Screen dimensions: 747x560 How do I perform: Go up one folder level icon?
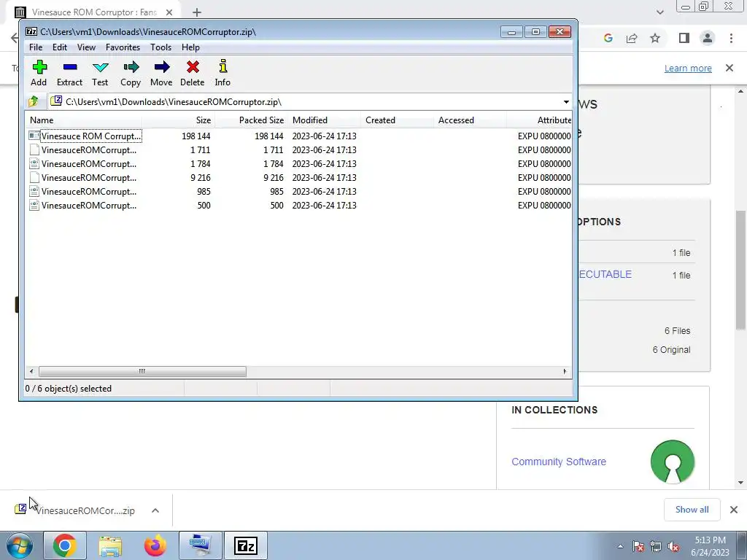(34, 101)
